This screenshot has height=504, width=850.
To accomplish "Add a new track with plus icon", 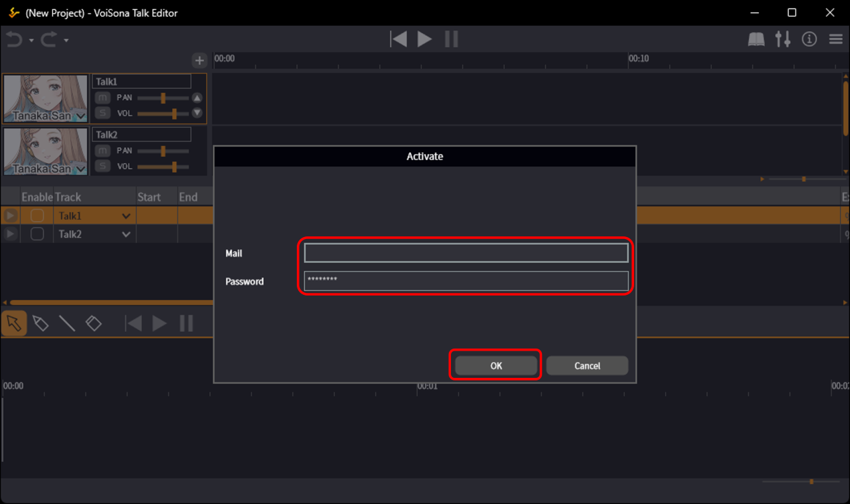I will 199,61.
